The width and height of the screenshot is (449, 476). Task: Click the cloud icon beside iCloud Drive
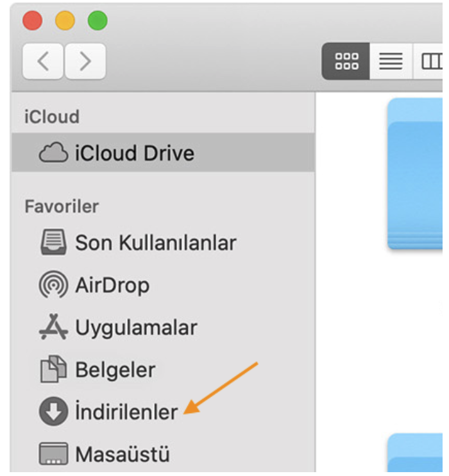click(x=53, y=153)
